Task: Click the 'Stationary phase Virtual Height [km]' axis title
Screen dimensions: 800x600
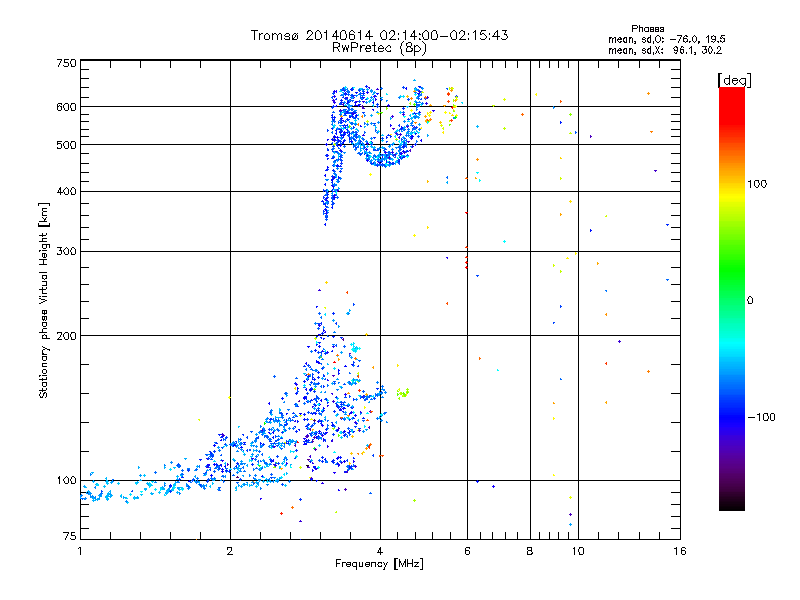Action: pyautogui.click(x=43, y=300)
